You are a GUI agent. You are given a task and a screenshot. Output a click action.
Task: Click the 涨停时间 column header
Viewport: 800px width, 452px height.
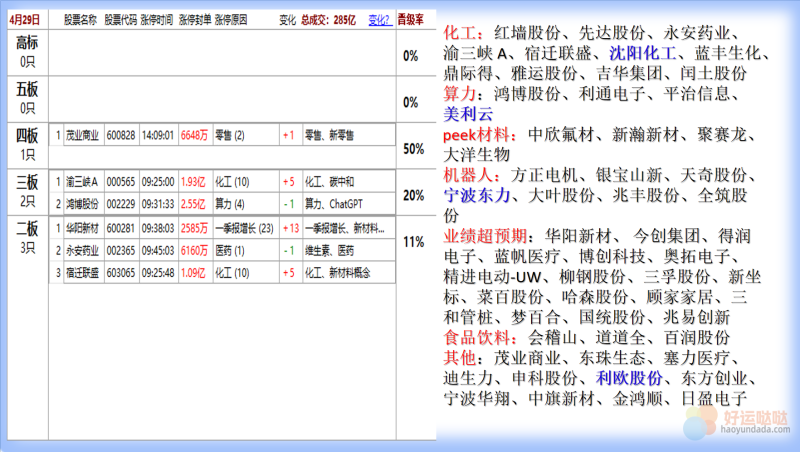157,20
